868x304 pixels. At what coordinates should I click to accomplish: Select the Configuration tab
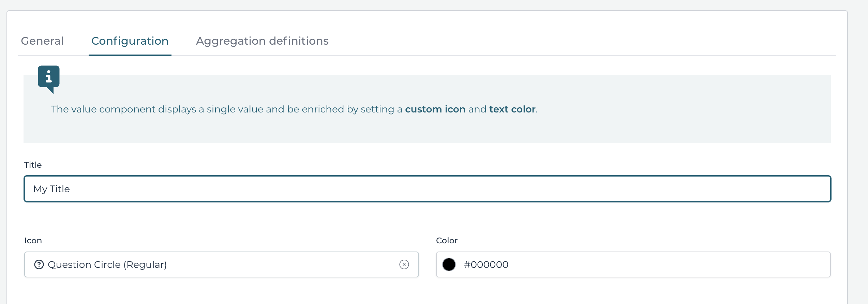(130, 41)
